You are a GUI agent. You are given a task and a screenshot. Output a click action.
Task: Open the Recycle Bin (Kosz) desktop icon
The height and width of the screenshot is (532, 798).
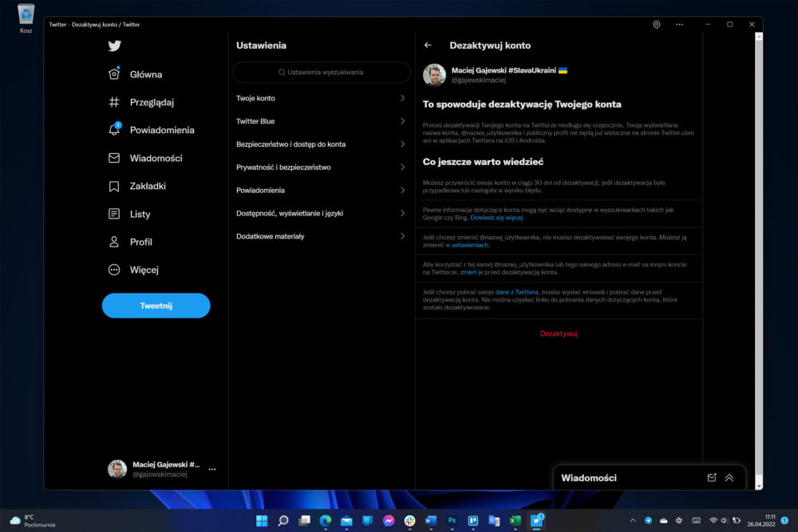tap(26, 18)
